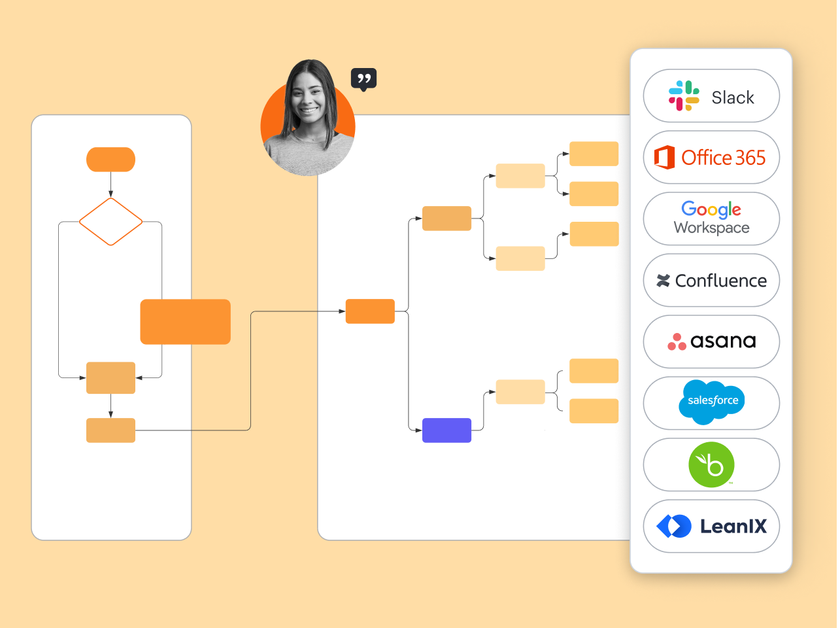
Task: Click the rounded orange start terminator
Action: click(x=110, y=160)
